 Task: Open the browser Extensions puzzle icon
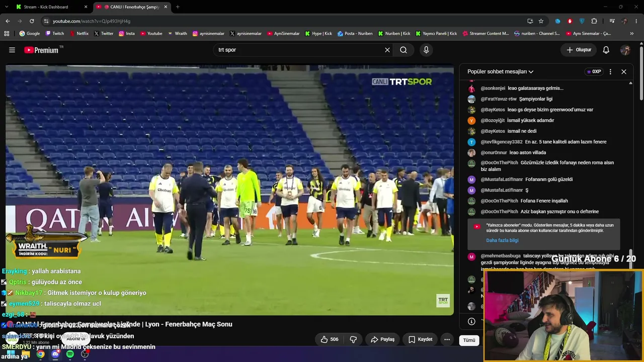point(594,21)
